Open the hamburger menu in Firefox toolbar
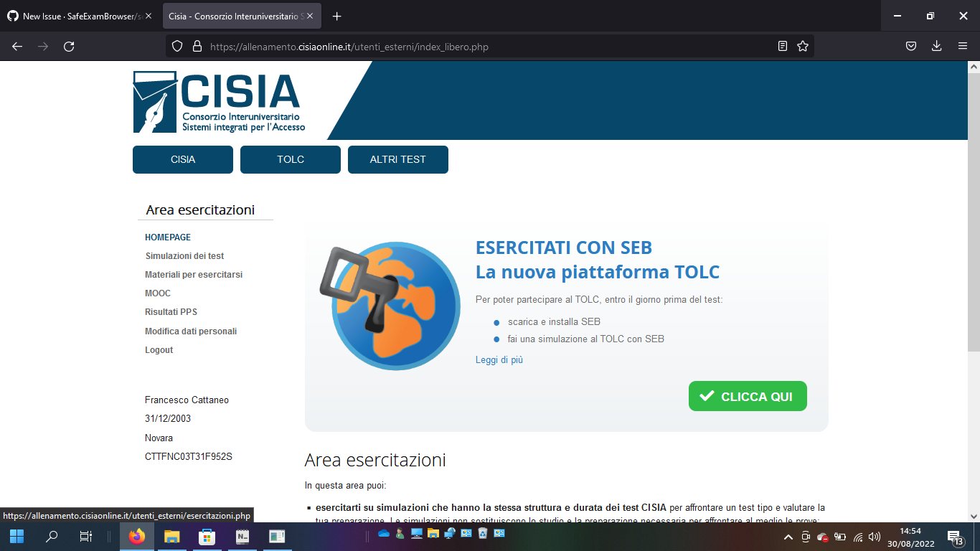Image resolution: width=980 pixels, height=551 pixels. (x=963, y=46)
